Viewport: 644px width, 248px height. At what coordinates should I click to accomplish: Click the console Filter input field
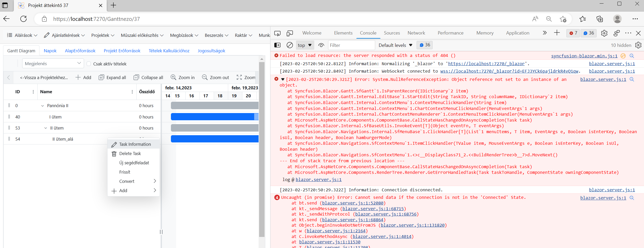351,45
